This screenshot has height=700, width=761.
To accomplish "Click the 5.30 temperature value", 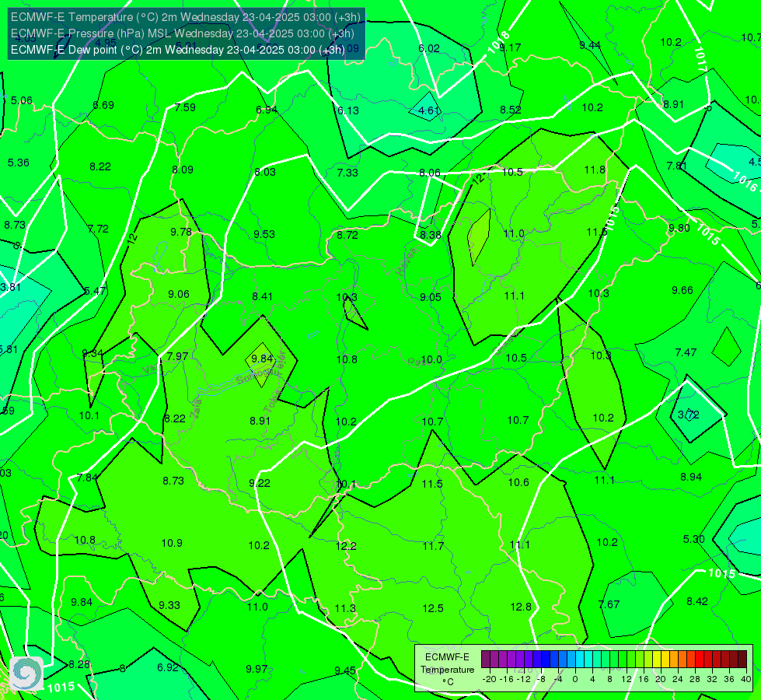I will [x=693, y=539].
